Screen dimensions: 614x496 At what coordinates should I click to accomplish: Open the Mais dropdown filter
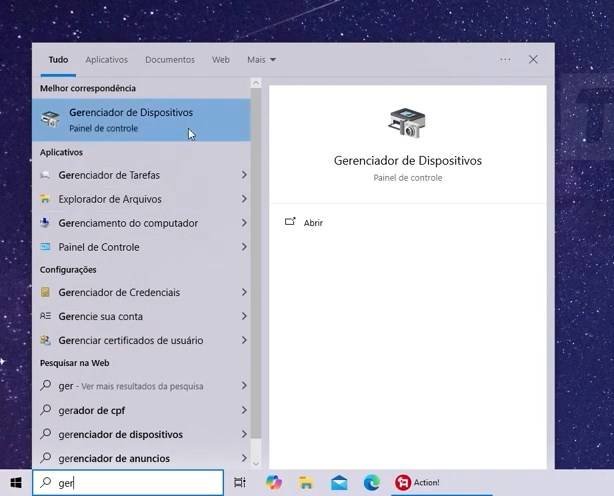click(x=261, y=60)
